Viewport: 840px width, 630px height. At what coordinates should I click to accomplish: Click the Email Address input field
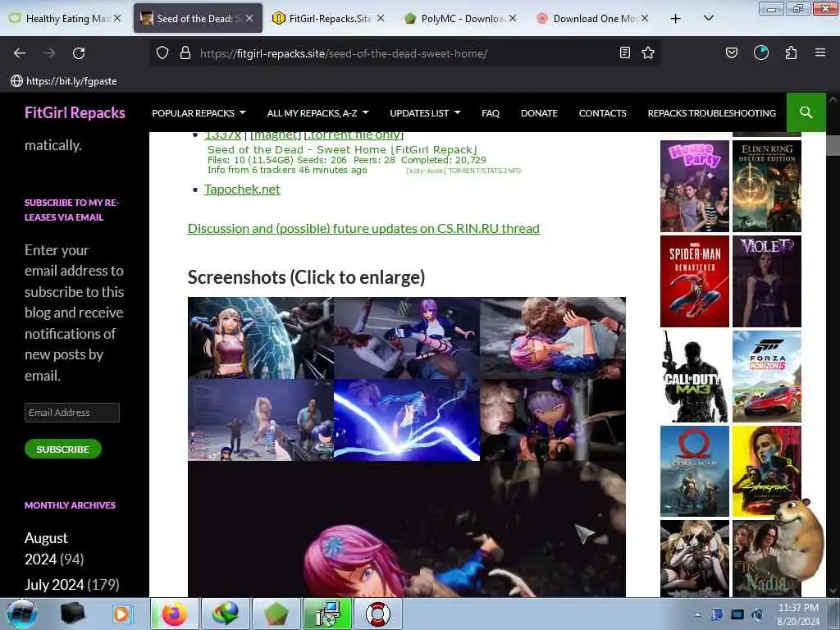coord(72,413)
